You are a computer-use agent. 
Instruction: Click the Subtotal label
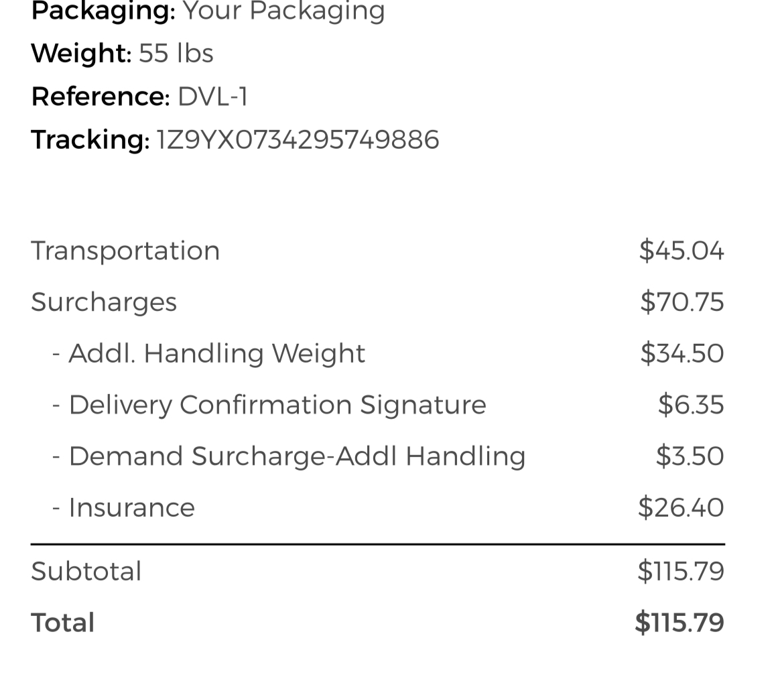pos(86,572)
